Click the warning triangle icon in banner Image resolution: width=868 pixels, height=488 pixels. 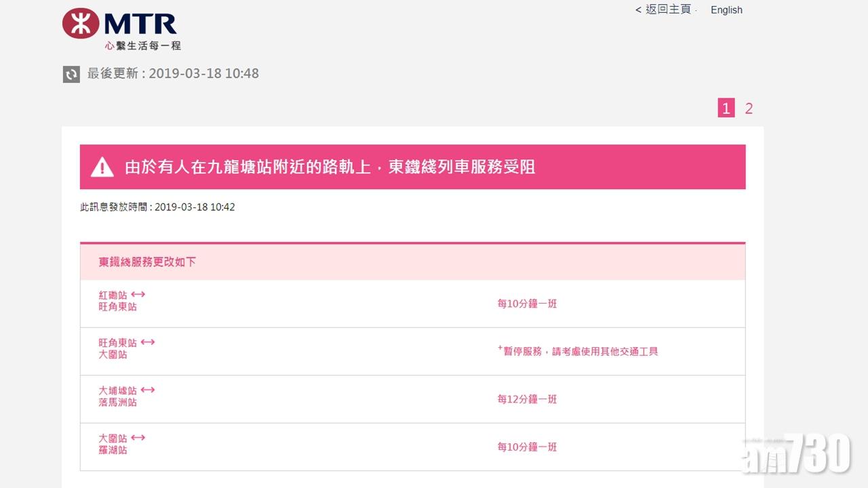pyautogui.click(x=102, y=167)
